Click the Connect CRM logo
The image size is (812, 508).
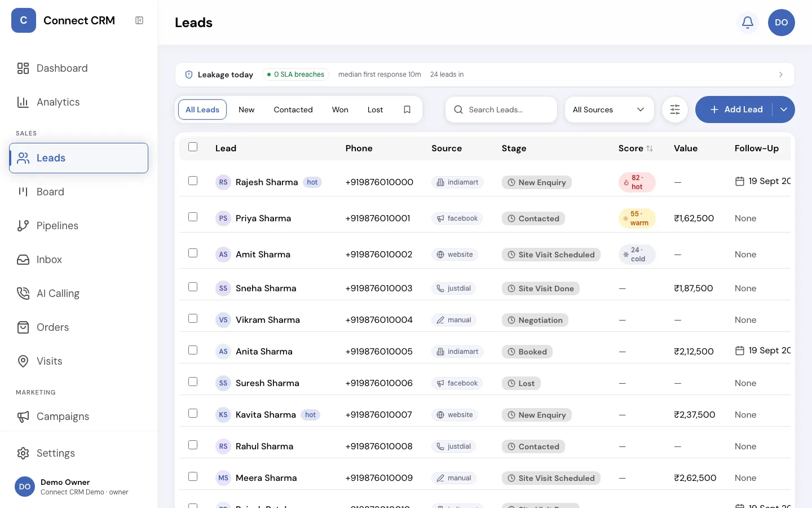click(24, 20)
